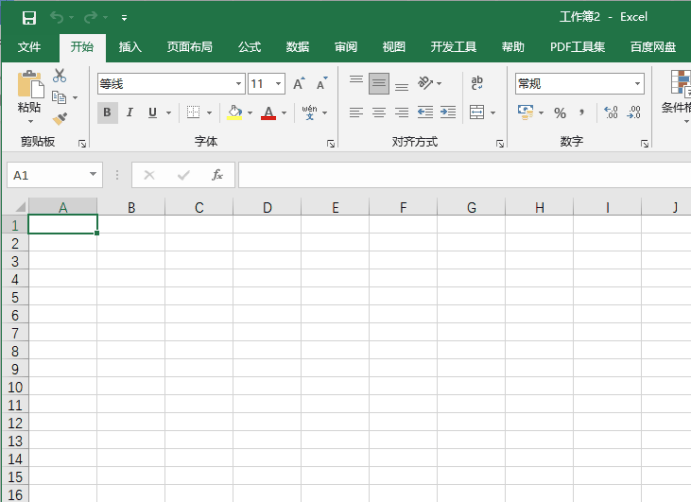Open the font size dropdown showing 11
Screen dimensions: 691x502
pos(279,84)
